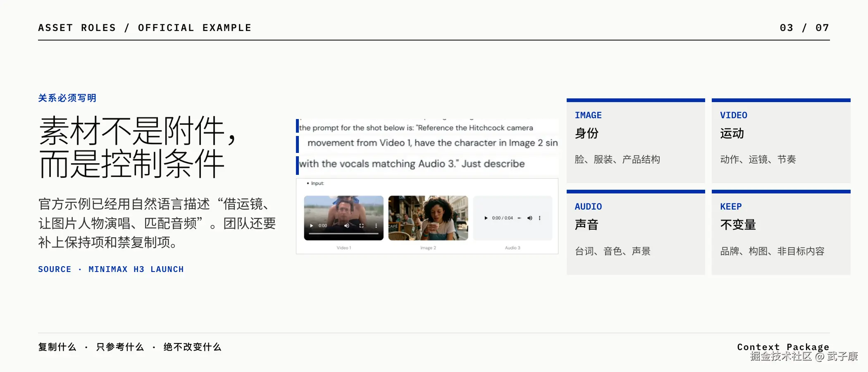The width and height of the screenshot is (868, 372).
Task: Click the Video 1 time readout 0:00
Action: tap(323, 226)
